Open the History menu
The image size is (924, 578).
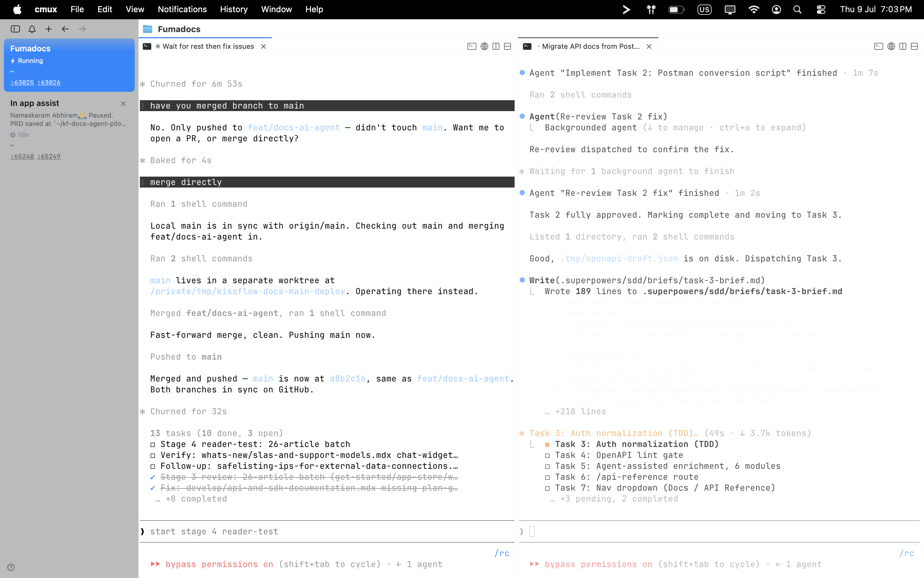coord(234,9)
